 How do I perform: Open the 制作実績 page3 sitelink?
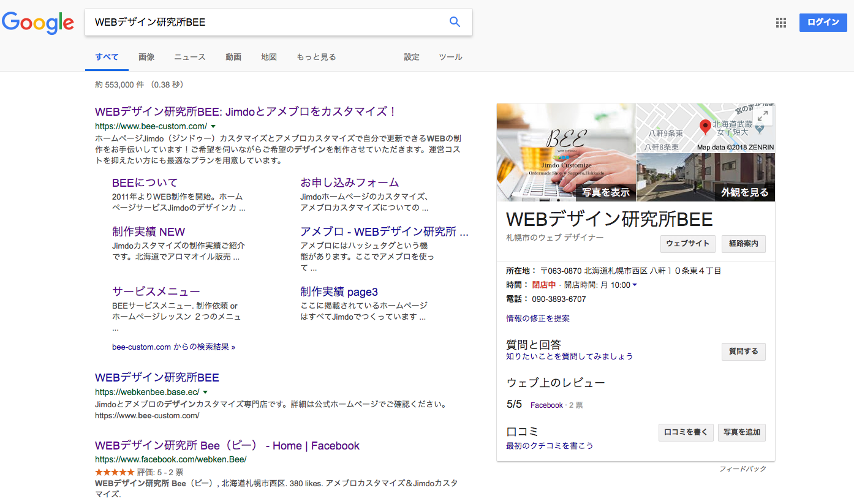[x=339, y=291]
